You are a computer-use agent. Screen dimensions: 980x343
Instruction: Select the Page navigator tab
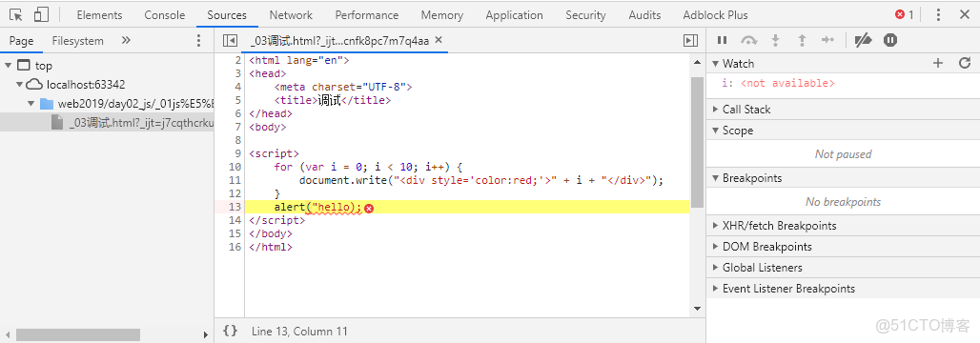(21, 41)
